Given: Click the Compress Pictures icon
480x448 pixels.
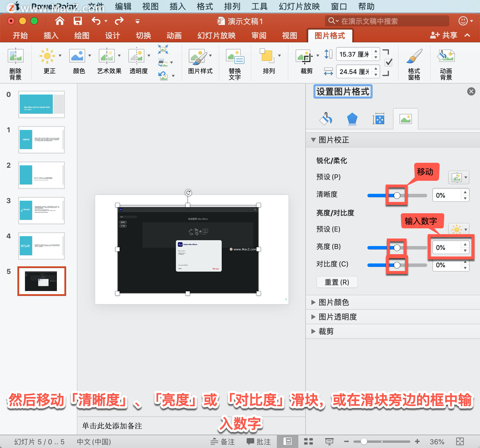Looking at the screenshot, I should coord(163,49).
